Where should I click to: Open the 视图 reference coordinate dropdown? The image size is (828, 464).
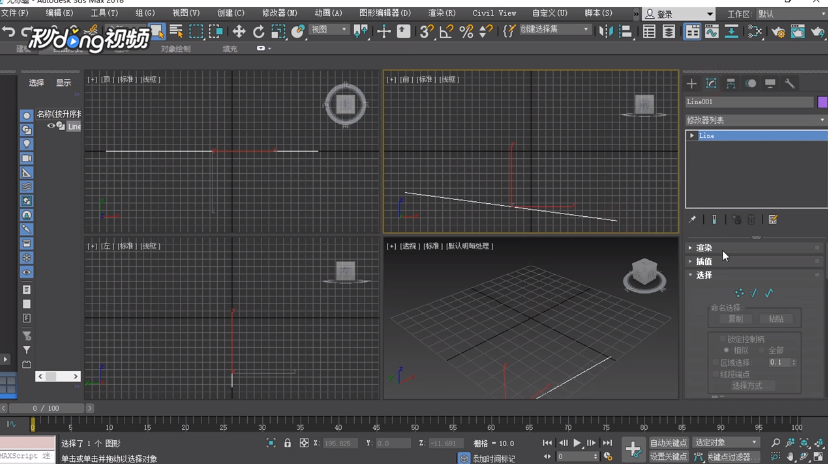pyautogui.click(x=328, y=30)
